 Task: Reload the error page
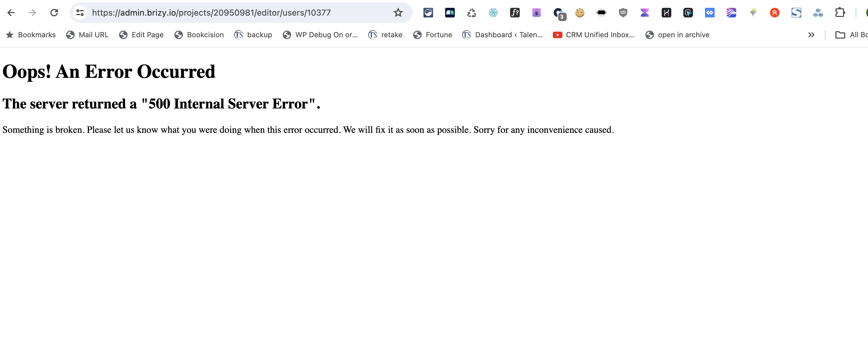pyautogui.click(x=54, y=13)
